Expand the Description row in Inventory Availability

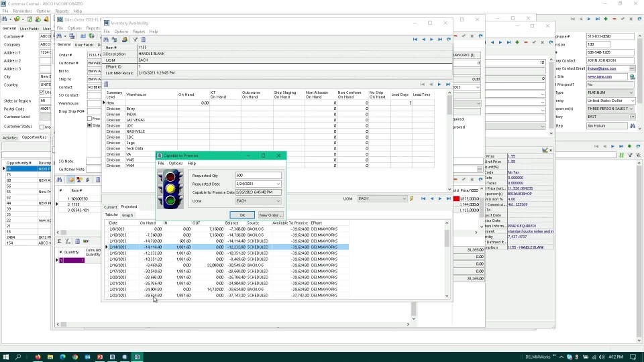click(104, 54)
